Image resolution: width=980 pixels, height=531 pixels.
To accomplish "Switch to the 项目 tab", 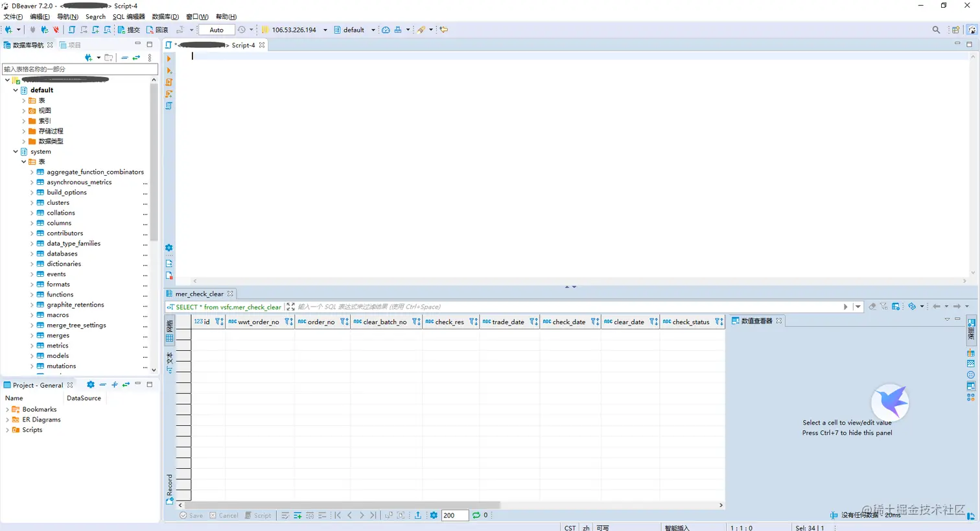I will 71,45.
